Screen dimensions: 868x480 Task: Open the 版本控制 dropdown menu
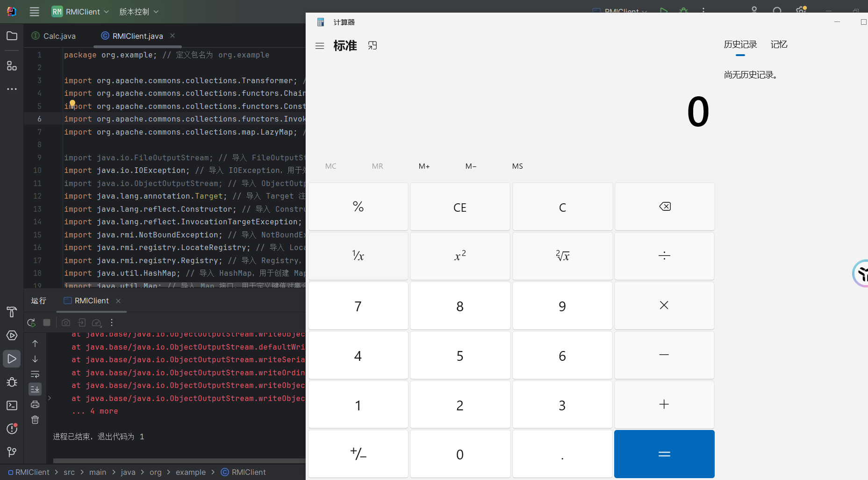click(x=139, y=12)
